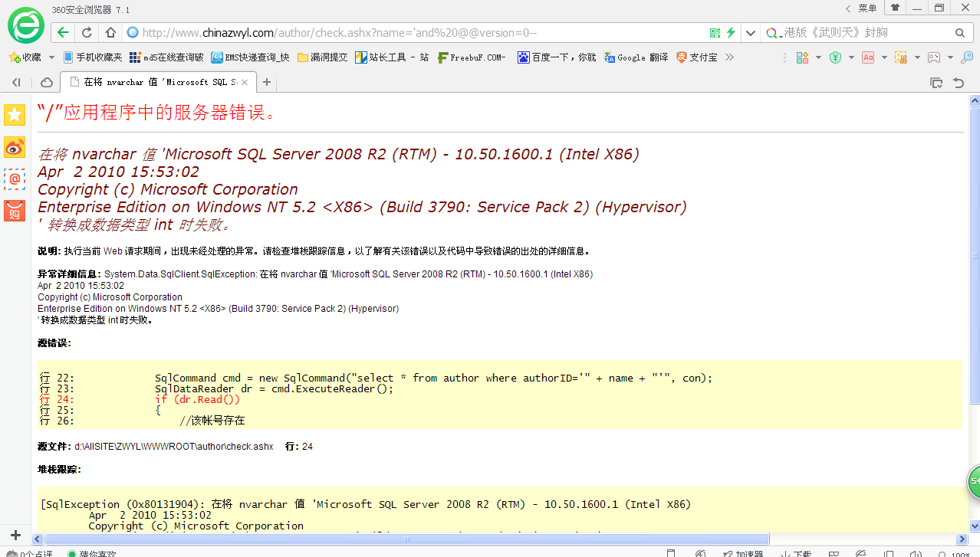Go back with the green arrow

tap(63, 33)
